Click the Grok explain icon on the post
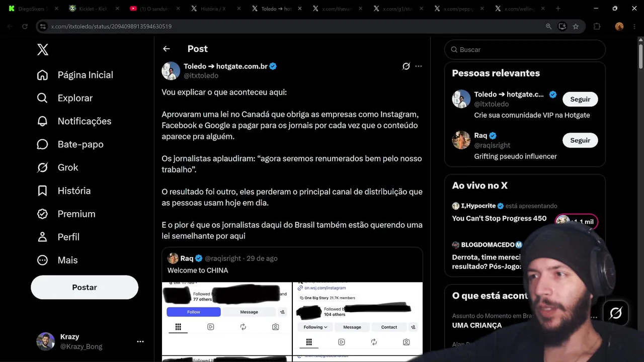 click(x=406, y=66)
